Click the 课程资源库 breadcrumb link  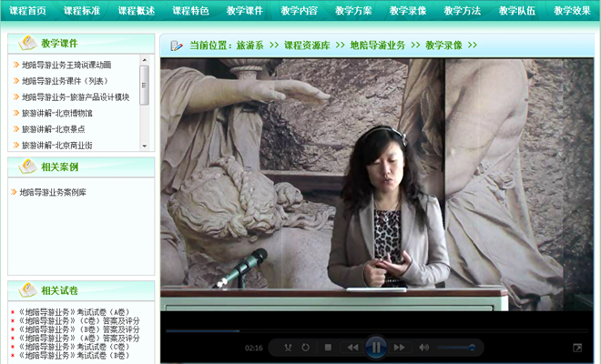307,45
